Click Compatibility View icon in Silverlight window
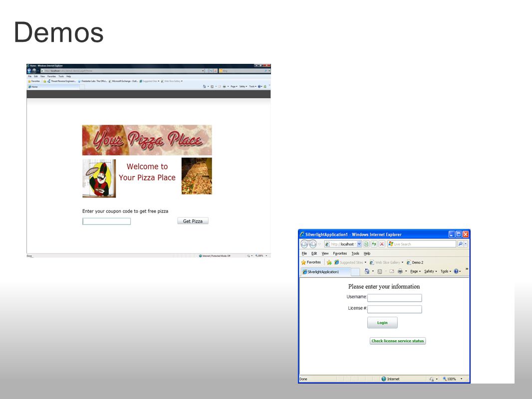 [366, 244]
